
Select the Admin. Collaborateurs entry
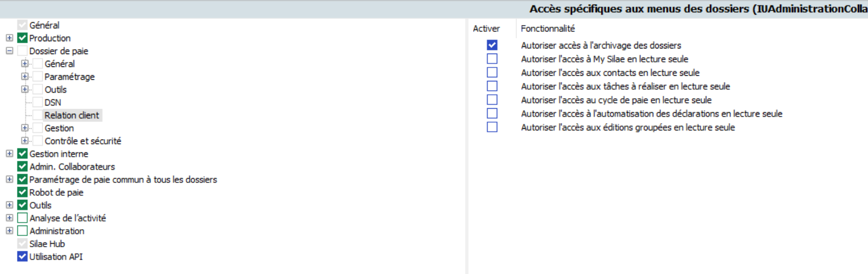pyautogui.click(x=72, y=166)
